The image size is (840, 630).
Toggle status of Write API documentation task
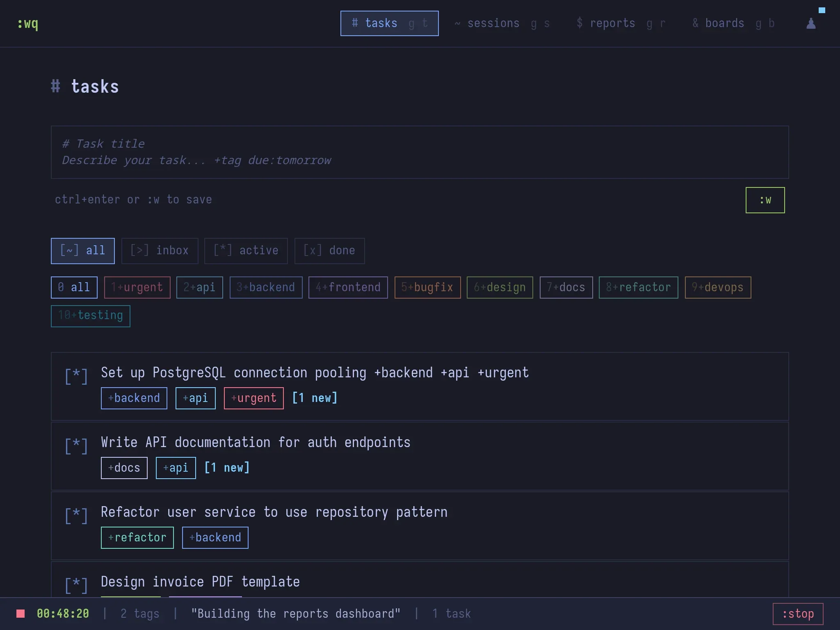coord(76,445)
